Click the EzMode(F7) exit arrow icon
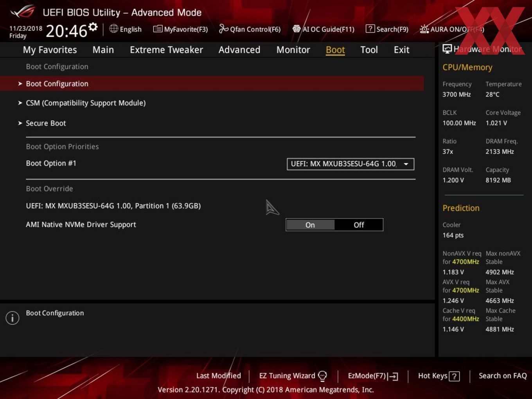Screen dimensions: 532x399 click(393, 376)
